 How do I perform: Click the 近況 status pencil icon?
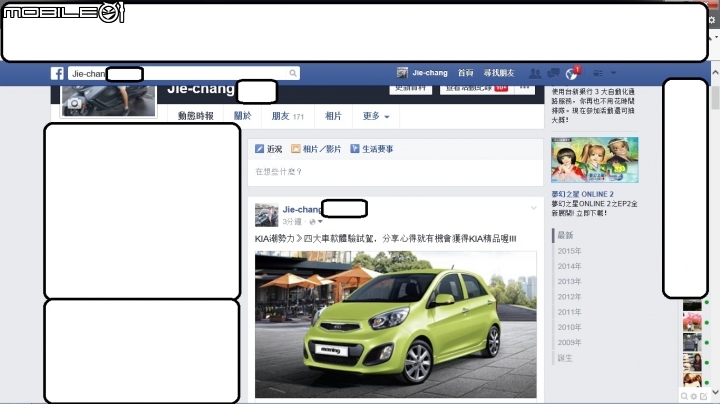pyautogui.click(x=259, y=149)
